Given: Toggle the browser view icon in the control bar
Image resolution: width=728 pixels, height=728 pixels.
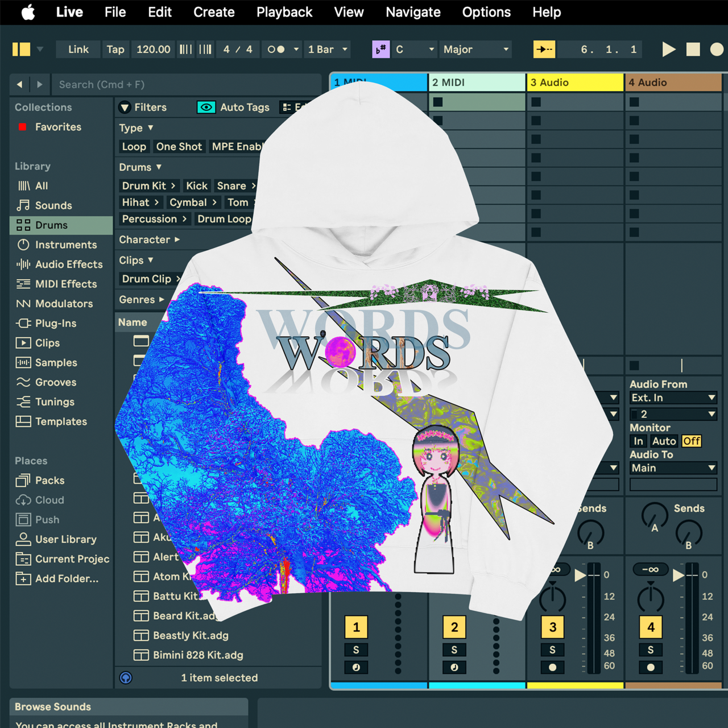Looking at the screenshot, I should tap(21, 49).
